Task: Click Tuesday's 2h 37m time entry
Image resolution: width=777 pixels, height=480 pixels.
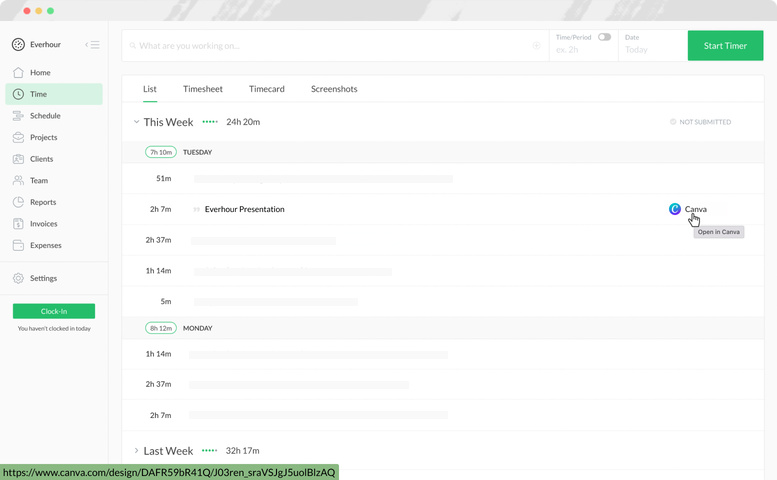Action: [158, 240]
